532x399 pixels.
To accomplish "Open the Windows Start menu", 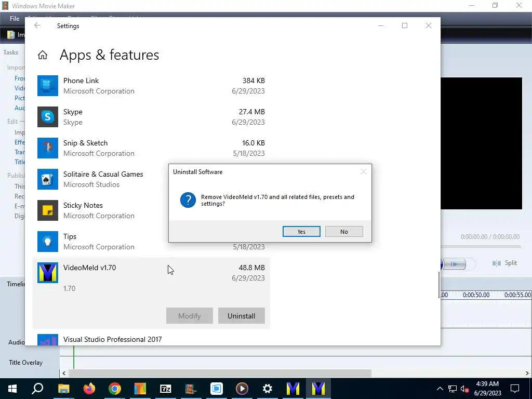I will click(12, 389).
